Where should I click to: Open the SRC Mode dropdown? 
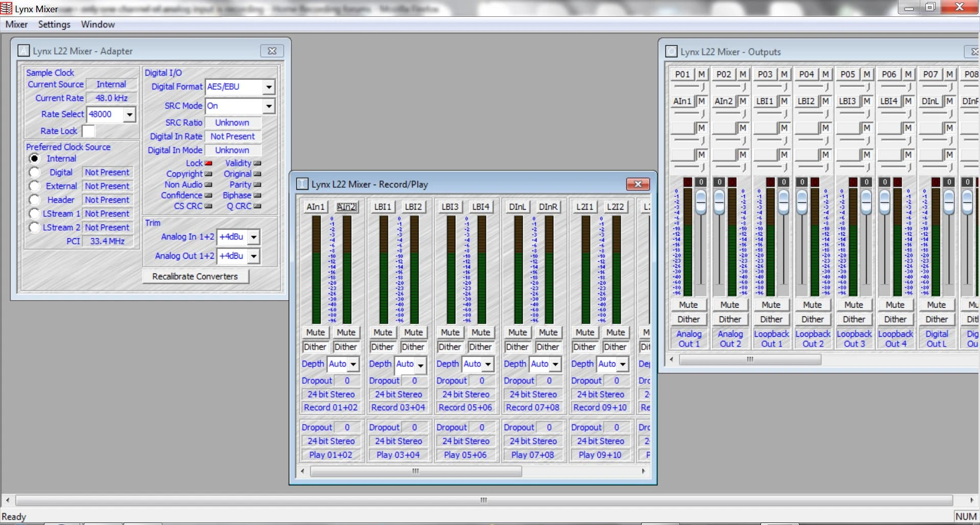(x=269, y=106)
